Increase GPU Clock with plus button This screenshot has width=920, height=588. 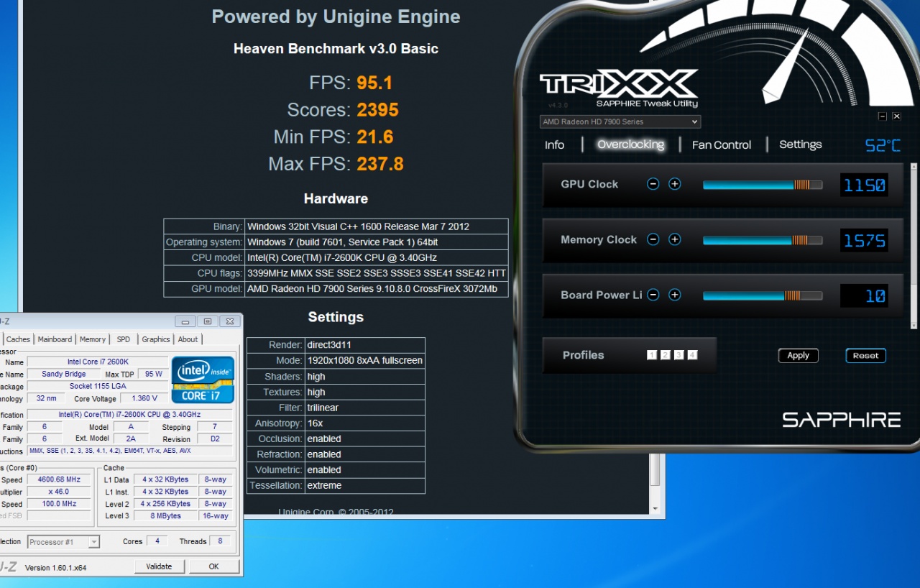(x=674, y=184)
